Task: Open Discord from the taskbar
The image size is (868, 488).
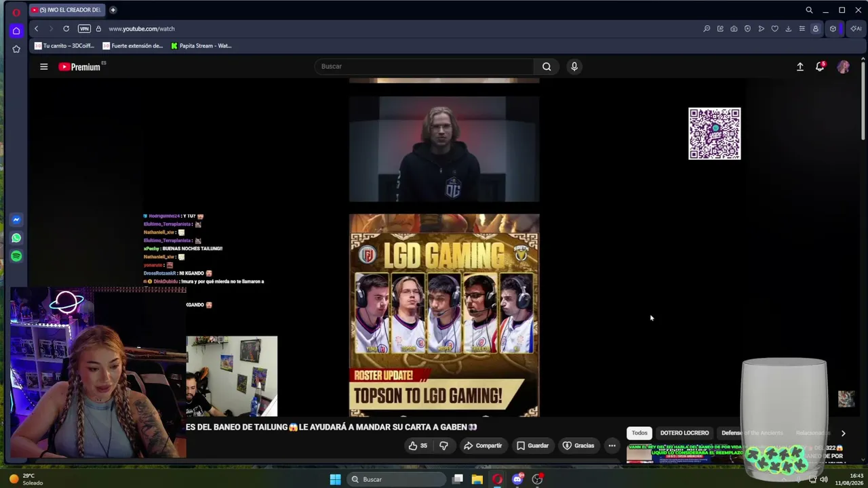Action: pos(517,479)
